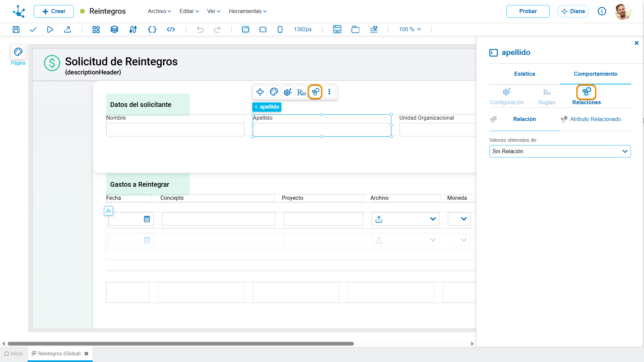Click the Crear button
The image size is (644, 362).
(54, 11)
